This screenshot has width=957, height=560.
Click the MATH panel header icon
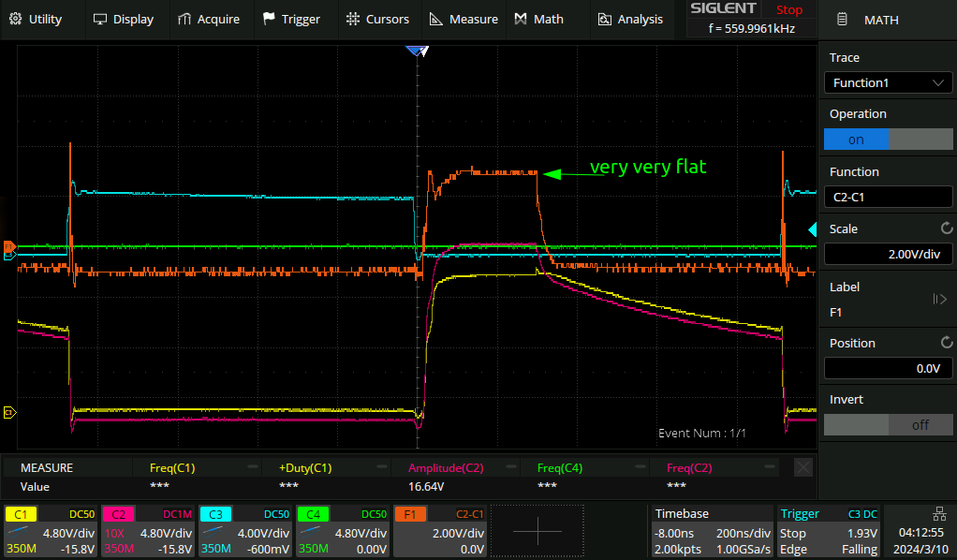pos(843,20)
